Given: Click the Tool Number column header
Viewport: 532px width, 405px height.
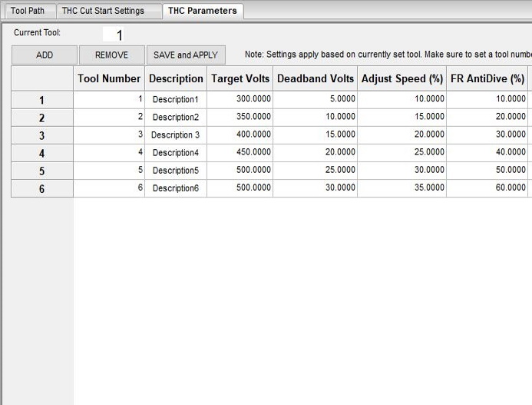Looking at the screenshot, I should pos(109,78).
